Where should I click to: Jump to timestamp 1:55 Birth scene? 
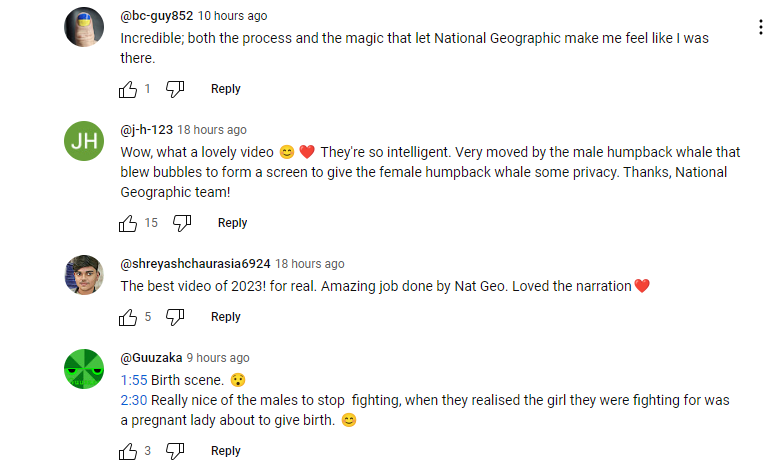[134, 380]
